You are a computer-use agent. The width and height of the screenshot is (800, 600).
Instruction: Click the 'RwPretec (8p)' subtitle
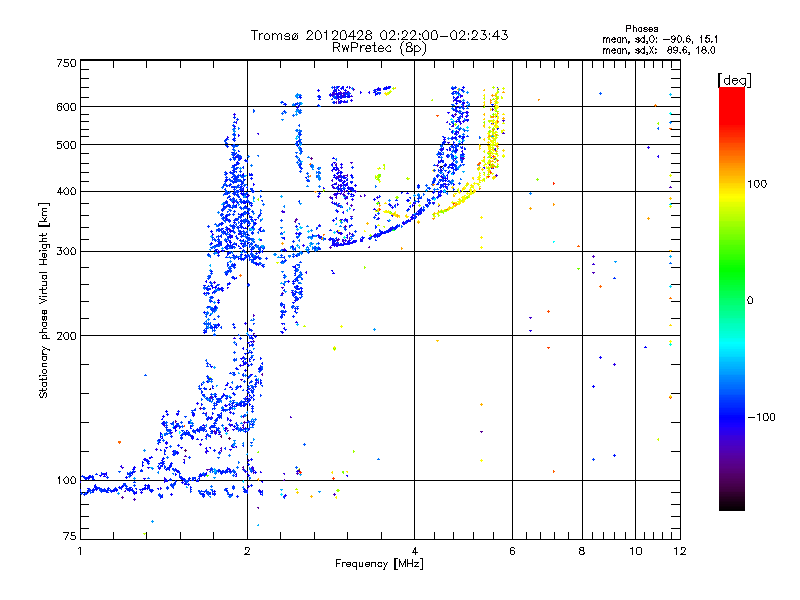379,48
